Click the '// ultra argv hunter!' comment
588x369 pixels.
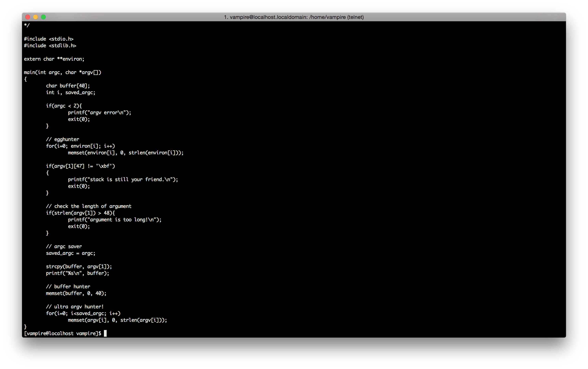click(x=75, y=307)
